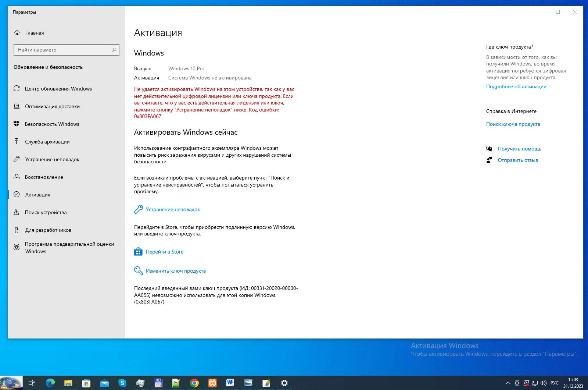The image size is (588, 390).
Task: Click the key icon for Изменить ключ продукта
Action: coord(138,271)
